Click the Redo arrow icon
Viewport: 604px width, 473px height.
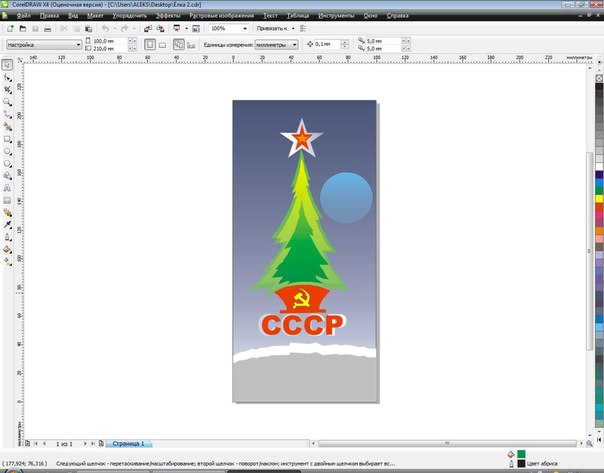[x=124, y=29]
